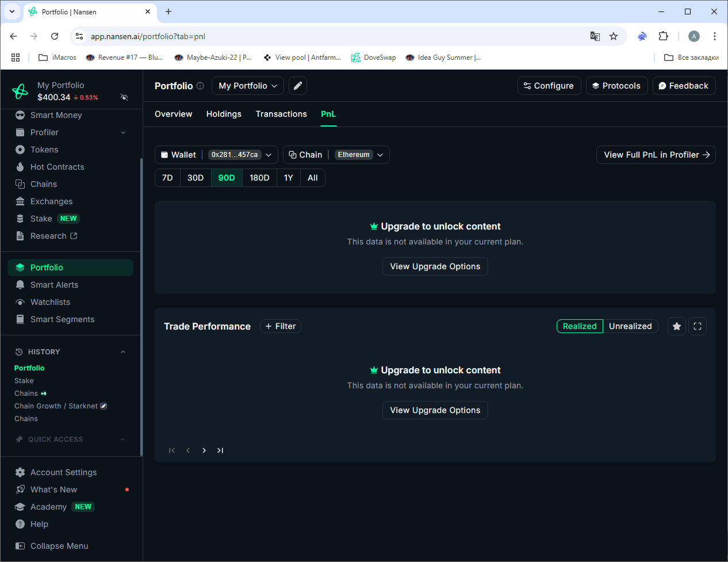Click Collapse Menu
728x562 pixels.
tap(59, 546)
